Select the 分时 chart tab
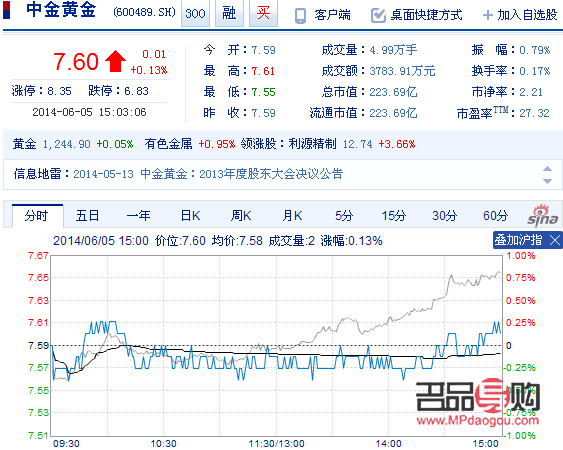563x450 pixels. click(37, 216)
